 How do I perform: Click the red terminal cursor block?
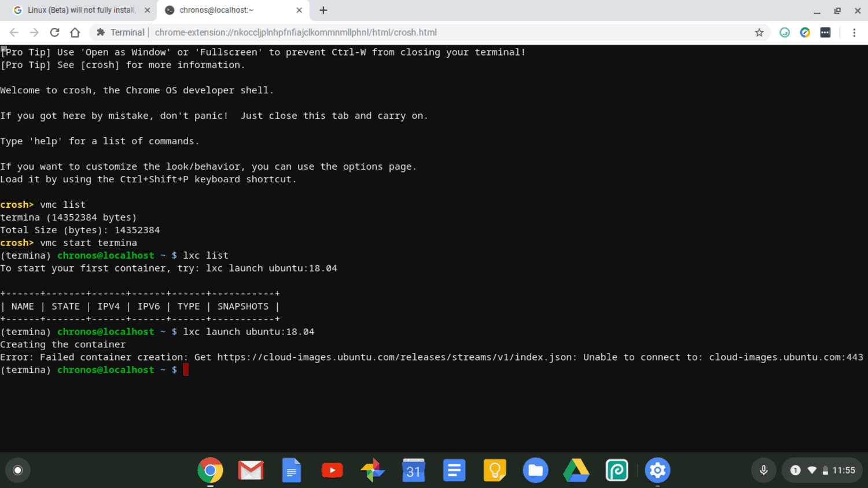186,369
